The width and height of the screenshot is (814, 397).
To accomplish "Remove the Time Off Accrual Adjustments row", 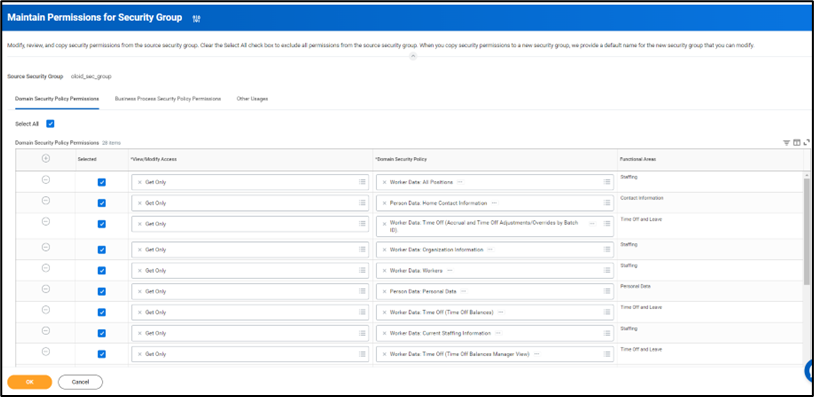I will pyautogui.click(x=46, y=221).
